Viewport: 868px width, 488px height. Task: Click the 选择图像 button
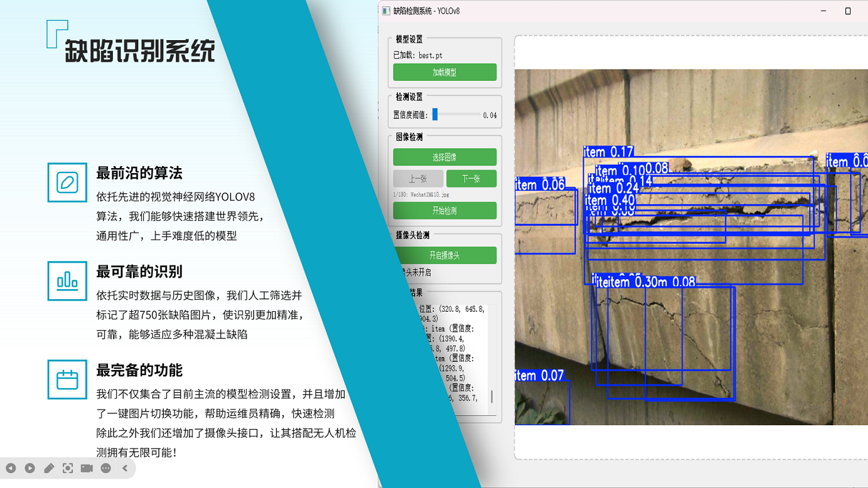[444, 157]
